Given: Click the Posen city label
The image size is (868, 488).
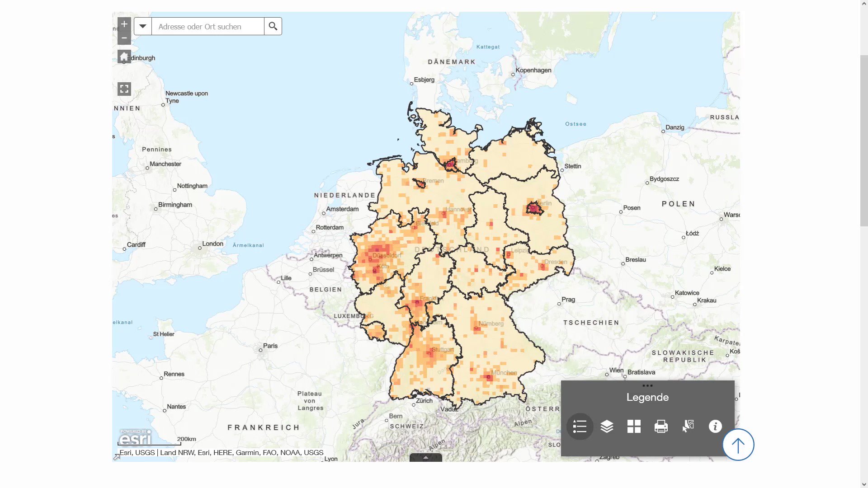Looking at the screenshot, I should [632, 208].
